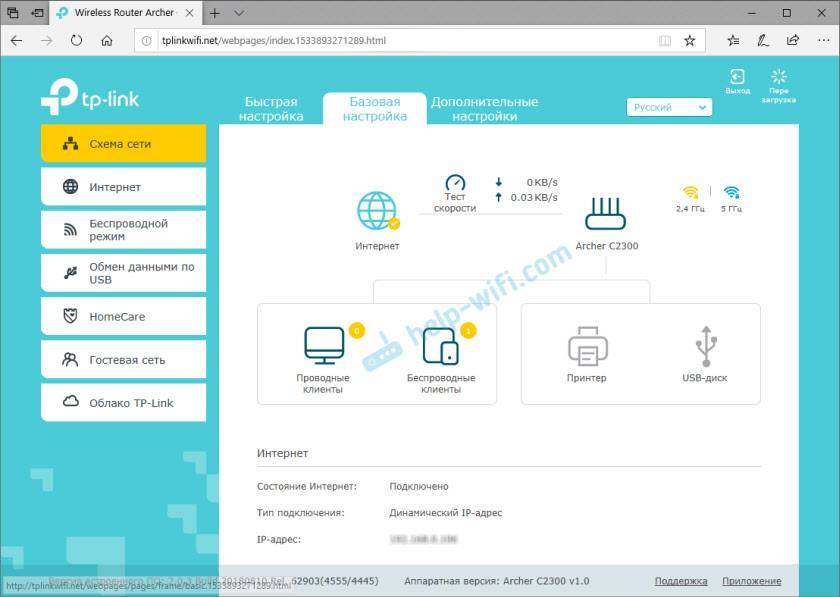This screenshot has width=840, height=597.
Task: Switch to Быстрая настройка tab
Action: tap(271, 109)
